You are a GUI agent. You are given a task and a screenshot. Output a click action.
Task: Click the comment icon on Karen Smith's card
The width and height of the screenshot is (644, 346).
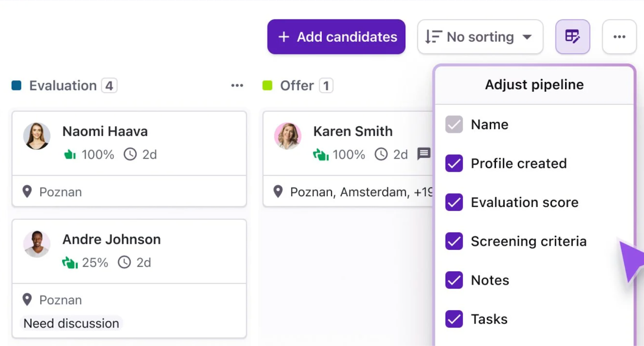[x=423, y=154]
